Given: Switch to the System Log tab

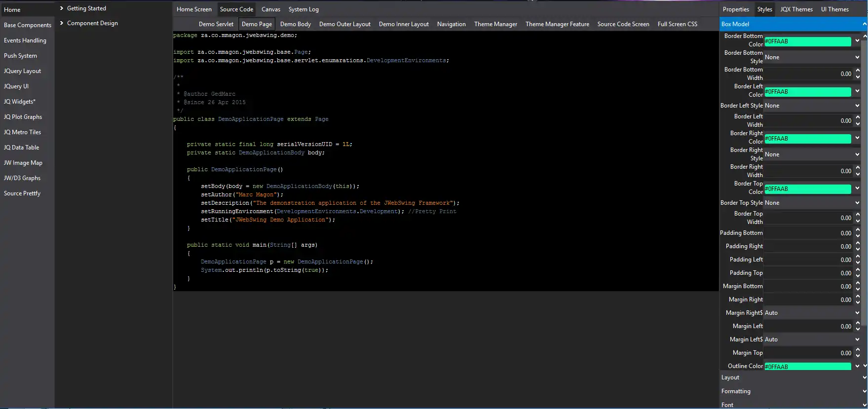Looking at the screenshot, I should tap(303, 9).
